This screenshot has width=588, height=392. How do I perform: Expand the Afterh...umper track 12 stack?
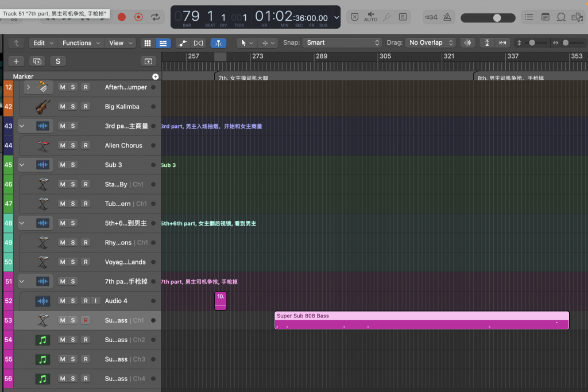click(x=28, y=87)
